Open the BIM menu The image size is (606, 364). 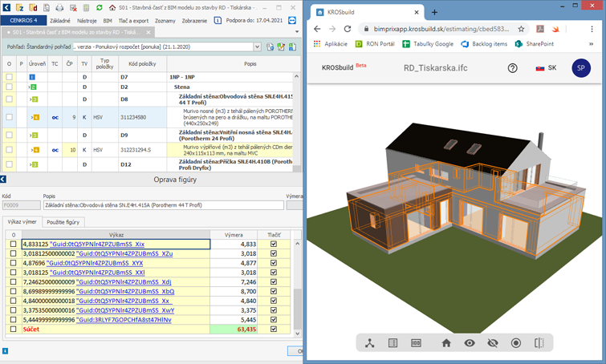(108, 21)
